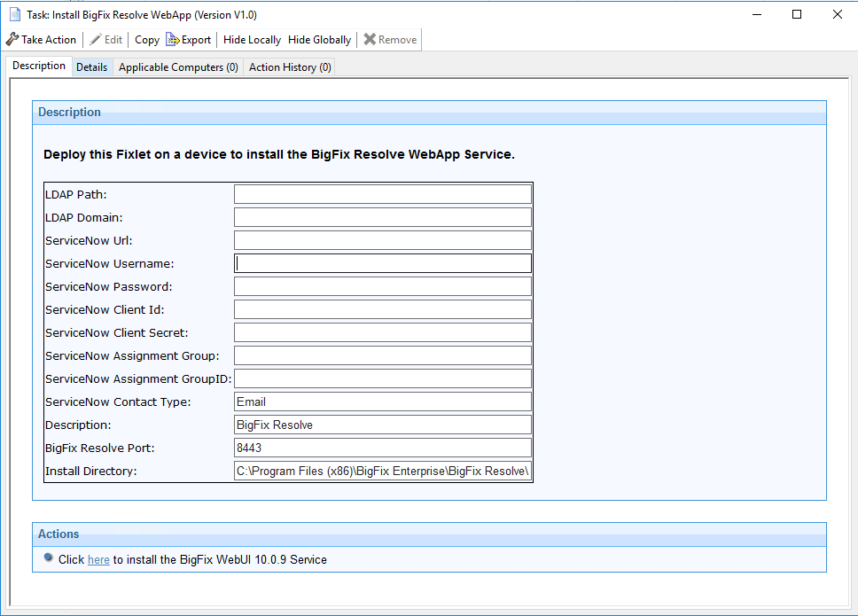Click the 'BigFix Resolve Port:' label
858x616 pixels.
[100, 448]
